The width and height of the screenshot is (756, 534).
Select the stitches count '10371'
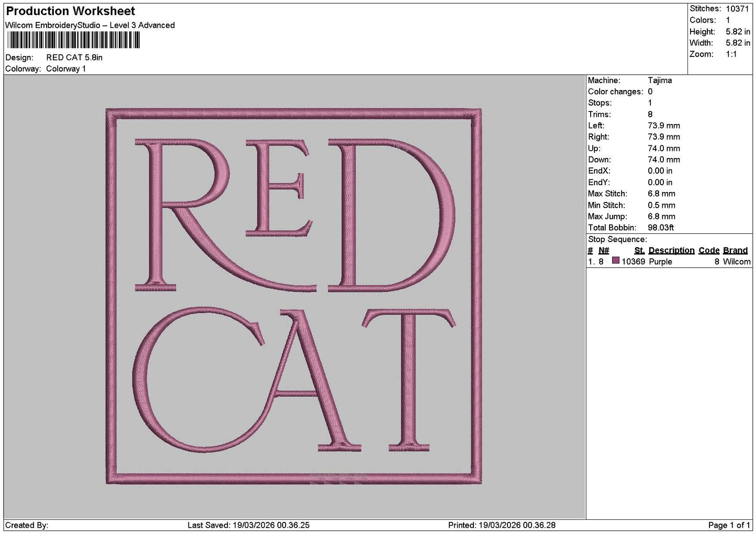738,8
